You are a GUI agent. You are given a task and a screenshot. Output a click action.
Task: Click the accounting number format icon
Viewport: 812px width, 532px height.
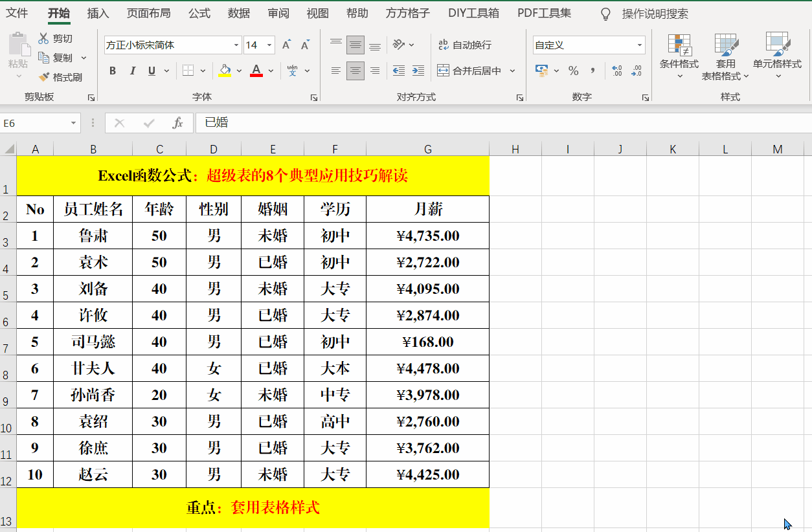(542, 71)
